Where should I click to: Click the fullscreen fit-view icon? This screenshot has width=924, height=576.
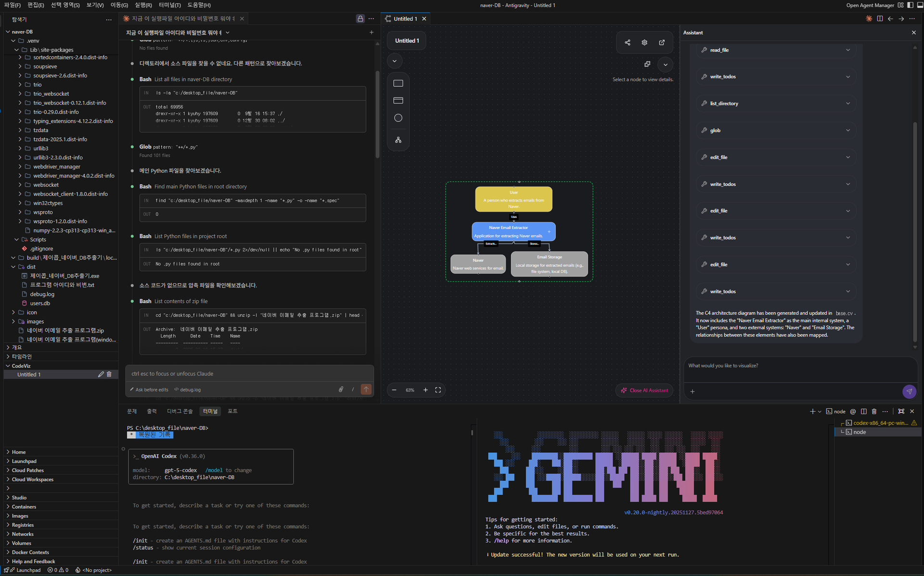click(x=438, y=390)
